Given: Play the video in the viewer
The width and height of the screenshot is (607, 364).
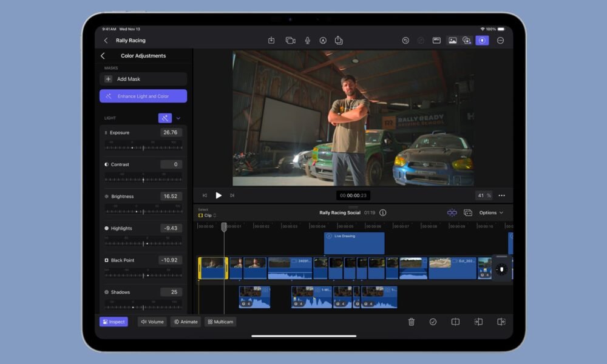Looking at the screenshot, I should pos(219,195).
